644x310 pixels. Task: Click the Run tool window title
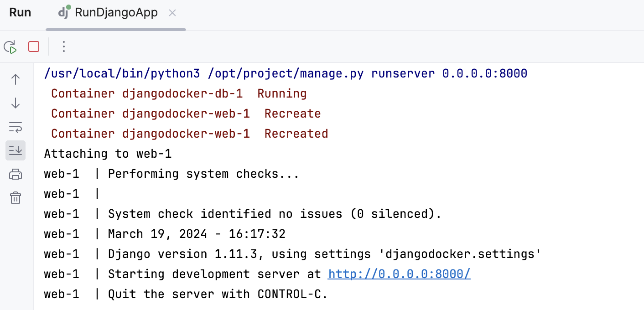pos(20,12)
